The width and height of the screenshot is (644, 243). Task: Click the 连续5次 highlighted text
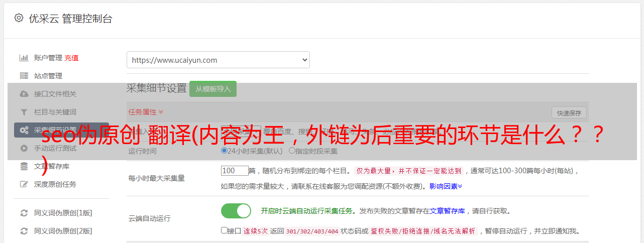point(256,231)
